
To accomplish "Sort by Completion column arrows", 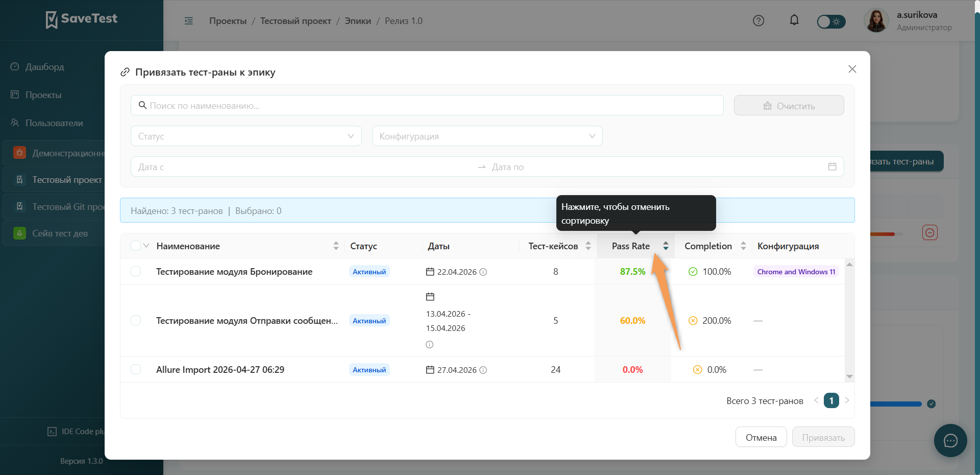I will point(743,246).
